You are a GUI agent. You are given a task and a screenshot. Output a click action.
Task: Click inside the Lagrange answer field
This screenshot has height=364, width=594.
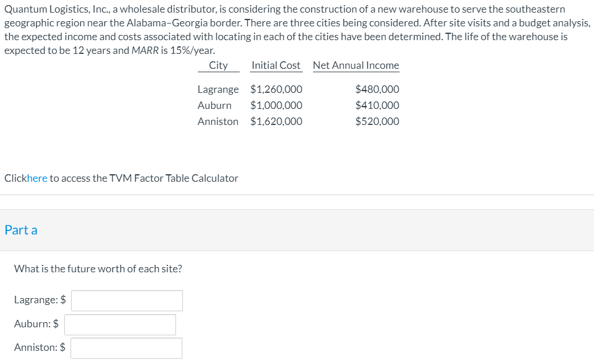coord(127,300)
